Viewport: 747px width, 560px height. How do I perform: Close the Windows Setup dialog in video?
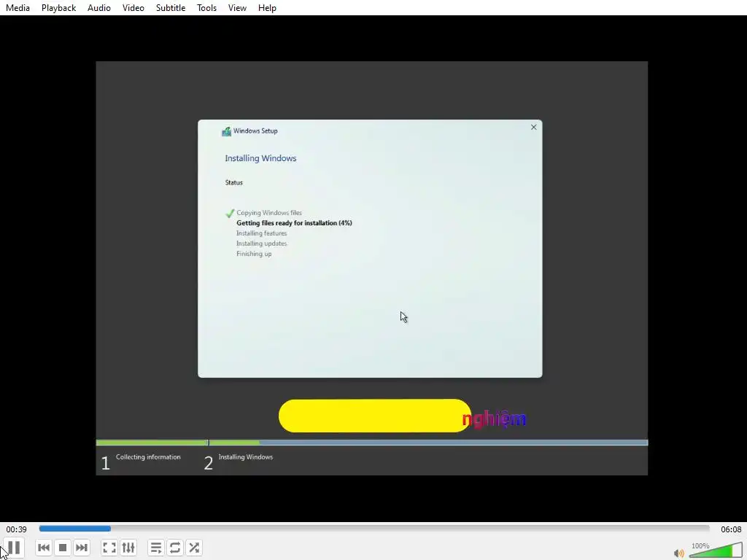tap(533, 127)
